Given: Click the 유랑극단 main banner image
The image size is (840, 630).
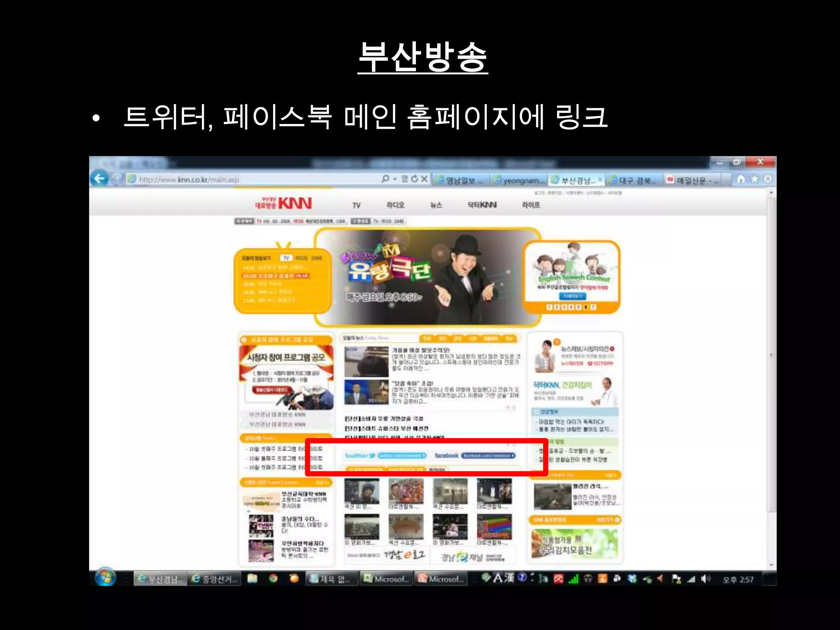Looking at the screenshot, I should point(428,277).
